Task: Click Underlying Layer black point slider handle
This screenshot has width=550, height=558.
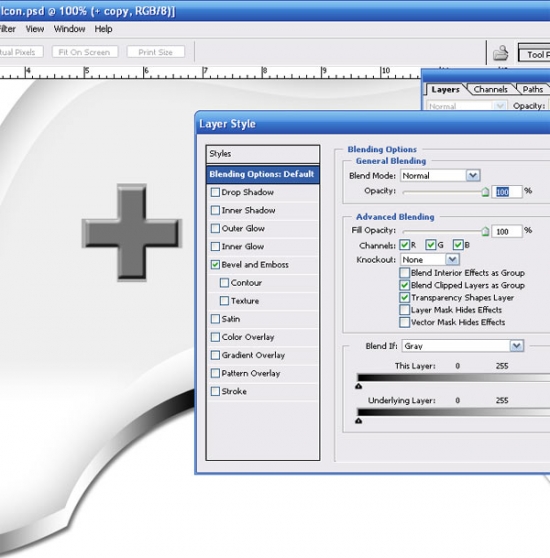Action: pos(359,421)
